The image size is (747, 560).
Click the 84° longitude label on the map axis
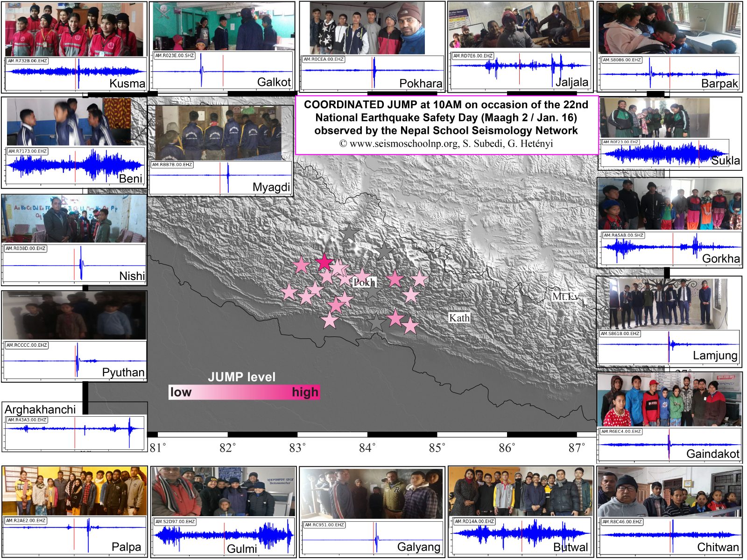367,448
